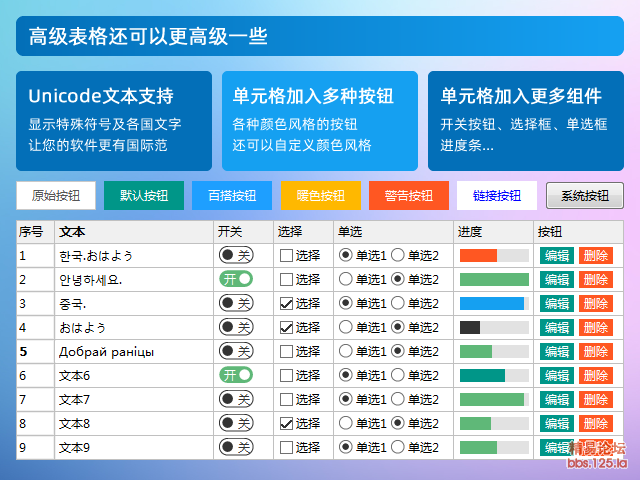Click the teal progress bar in row 6

(x=494, y=376)
